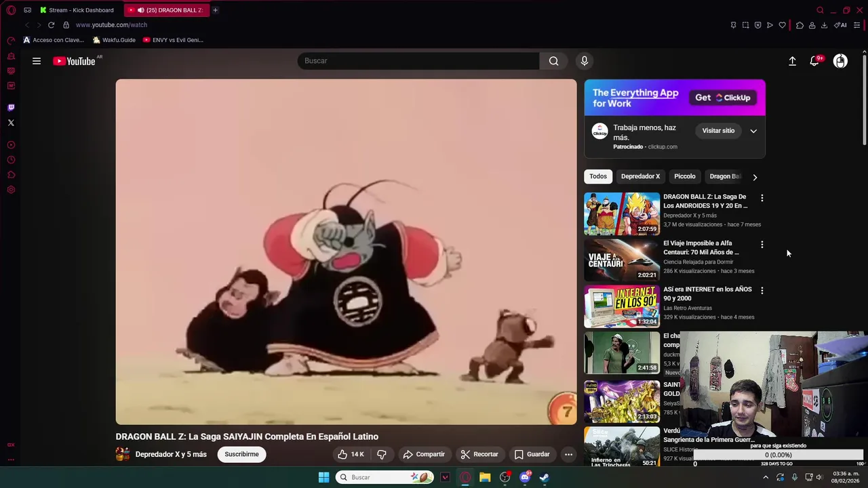Bookmark the page with the heart icon
Viewport: 868px width, 488px height.
coord(782,25)
